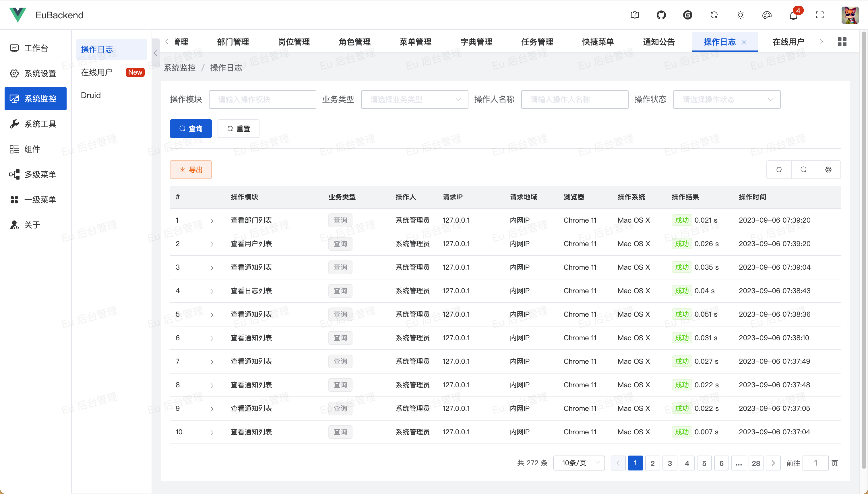Click the pagination ellipsis button
The image size is (868, 494).
click(x=739, y=463)
